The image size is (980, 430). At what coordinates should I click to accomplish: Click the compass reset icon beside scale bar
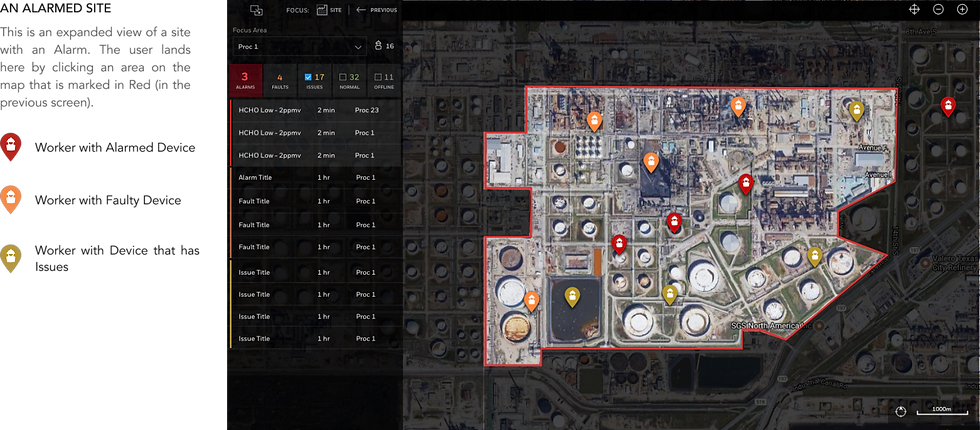[900, 411]
